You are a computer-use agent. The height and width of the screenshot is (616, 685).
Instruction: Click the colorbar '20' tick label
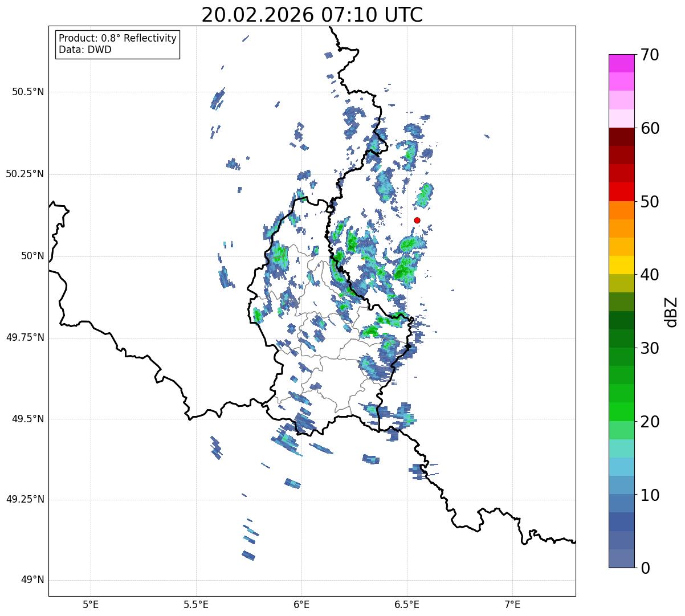coord(650,422)
